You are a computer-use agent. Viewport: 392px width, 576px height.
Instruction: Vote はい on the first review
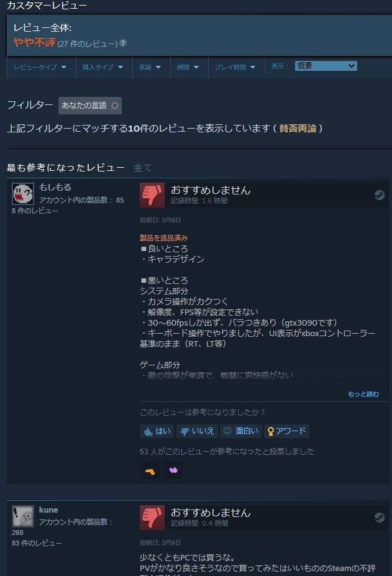(157, 431)
